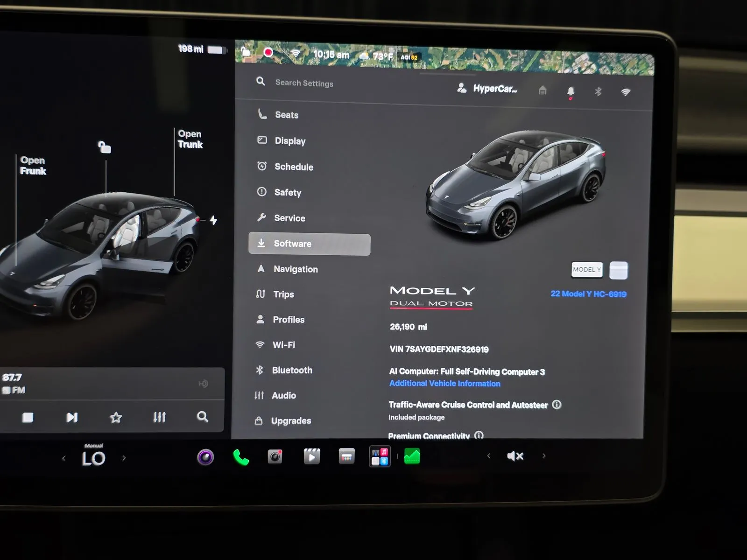Screen dimensions: 747x560
Task: Tap the VIN 7SAYGDEFXNF326919 text
Action: (x=439, y=349)
